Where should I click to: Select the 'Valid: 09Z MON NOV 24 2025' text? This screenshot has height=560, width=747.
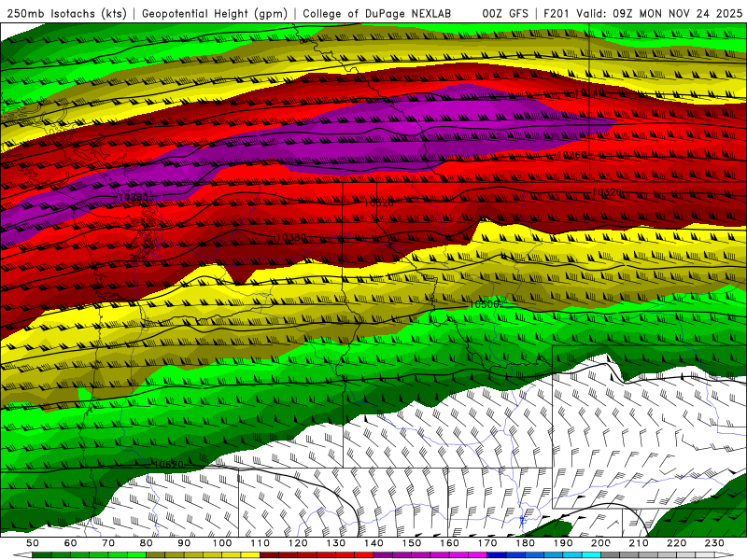tap(659, 13)
